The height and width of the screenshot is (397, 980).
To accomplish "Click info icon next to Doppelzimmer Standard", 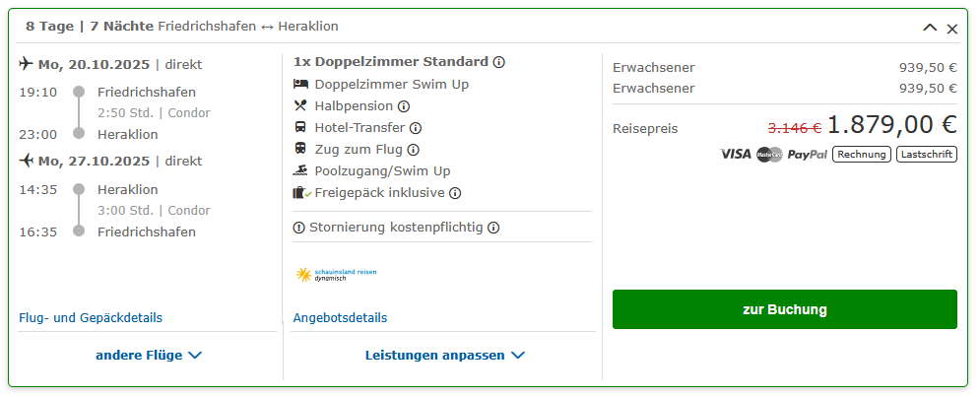I will (x=498, y=62).
